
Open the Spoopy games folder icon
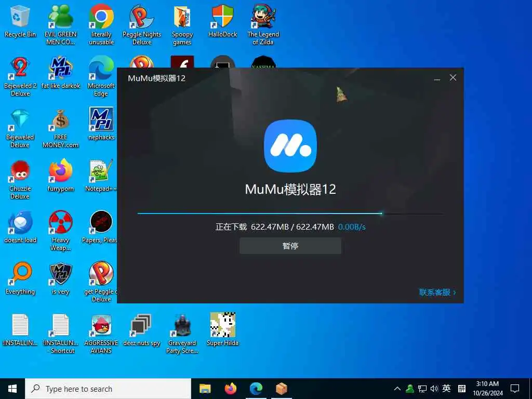(182, 25)
